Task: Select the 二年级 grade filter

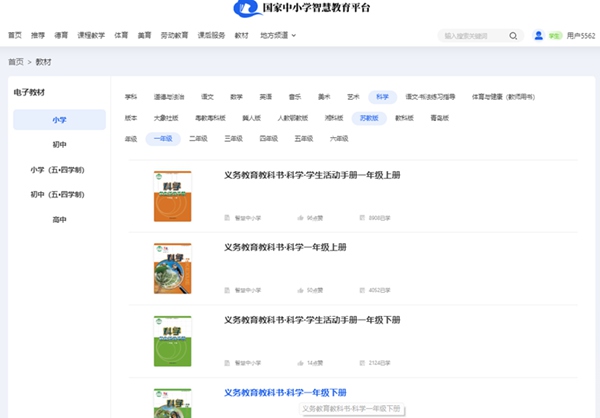Action: point(198,139)
